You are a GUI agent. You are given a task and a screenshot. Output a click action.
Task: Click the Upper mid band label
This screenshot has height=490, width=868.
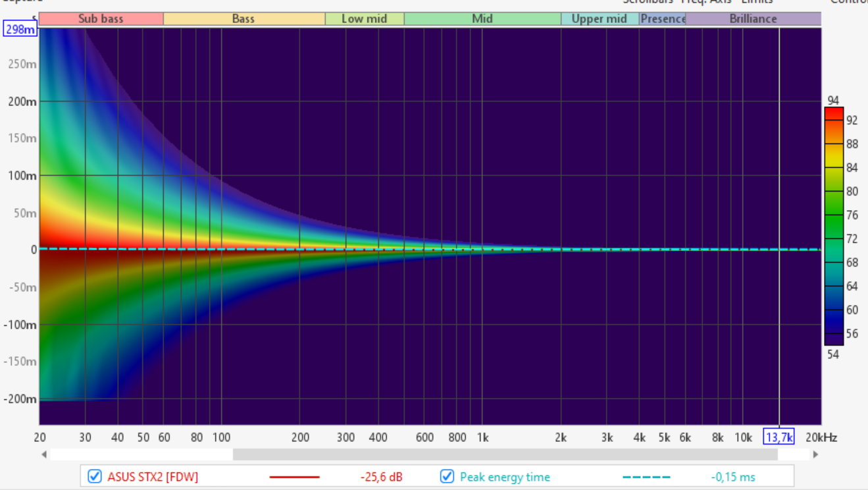tap(600, 18)
